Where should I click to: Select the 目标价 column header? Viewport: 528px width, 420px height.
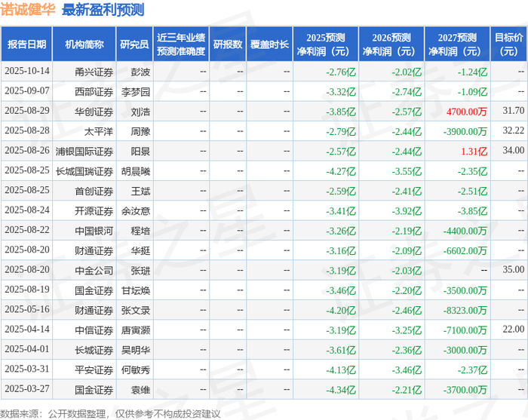[x=509, y=44]
